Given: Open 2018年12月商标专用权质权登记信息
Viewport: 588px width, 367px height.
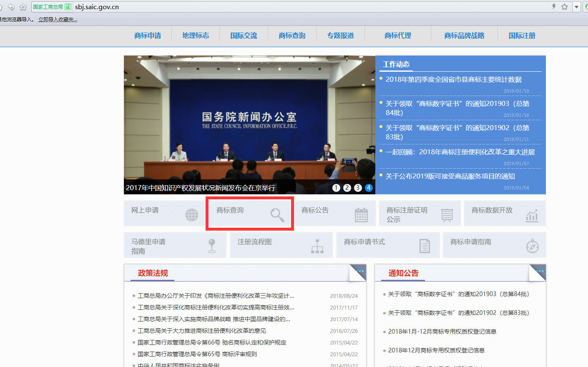Looking at the screenshot, I should 437,350.
